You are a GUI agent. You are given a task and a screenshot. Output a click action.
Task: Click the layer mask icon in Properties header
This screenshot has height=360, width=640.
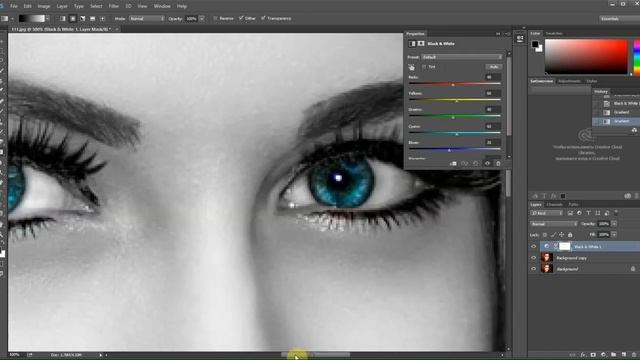coord(421,44)
